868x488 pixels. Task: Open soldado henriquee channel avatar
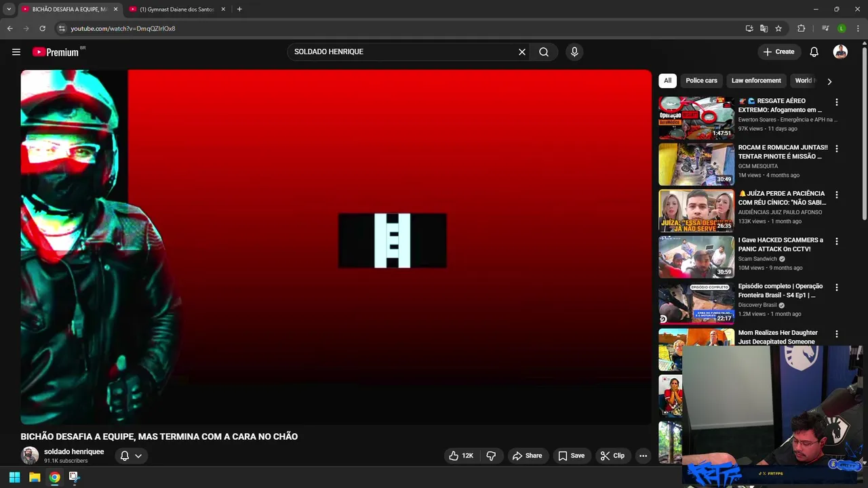(30, 455)
